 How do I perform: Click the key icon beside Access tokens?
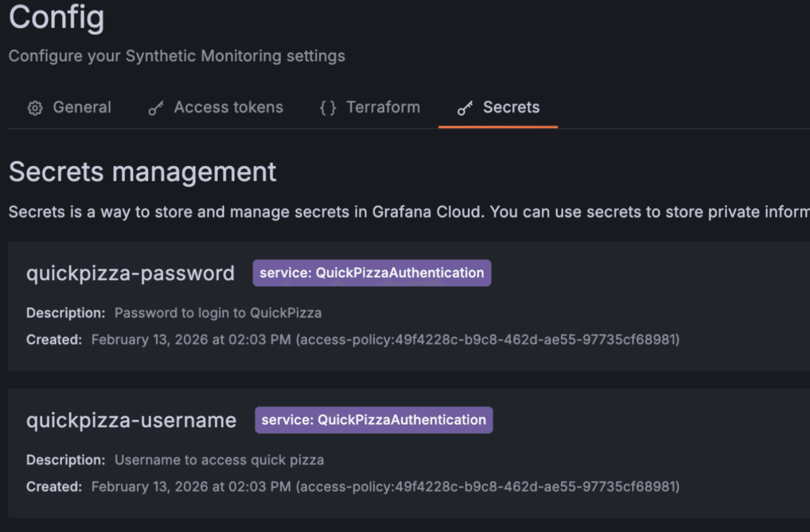(x=155, y=108)
